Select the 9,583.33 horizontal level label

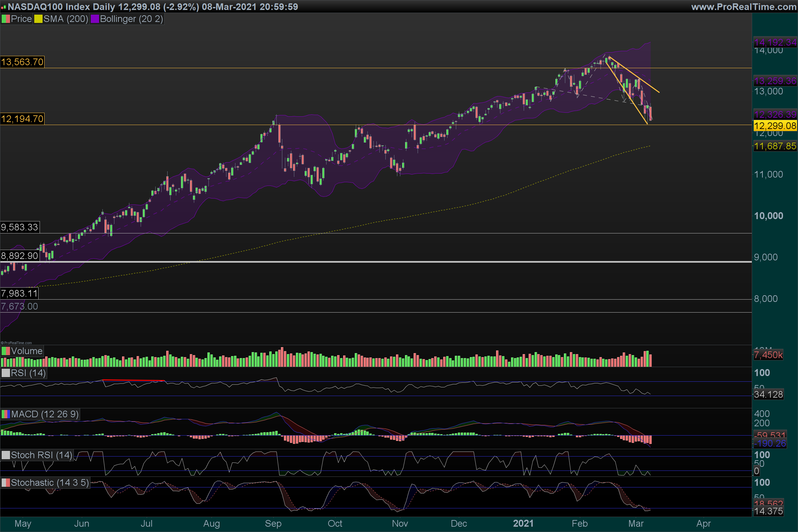pyautogui.click(x=20, y=227)
